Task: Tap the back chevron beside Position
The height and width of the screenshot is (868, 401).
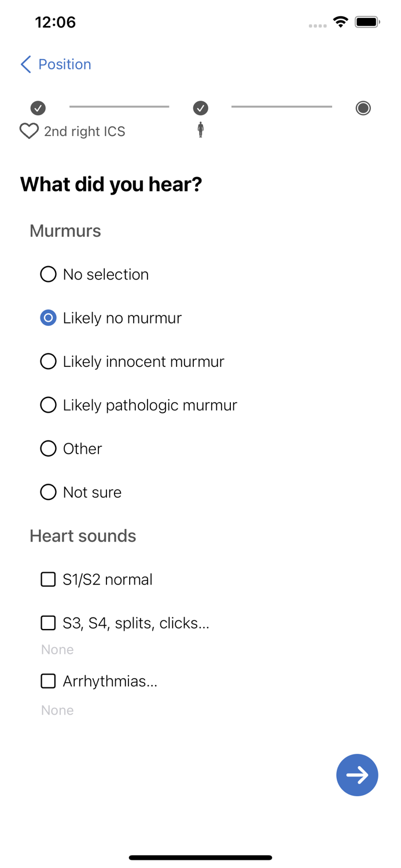Action: [x=24, y=64]
